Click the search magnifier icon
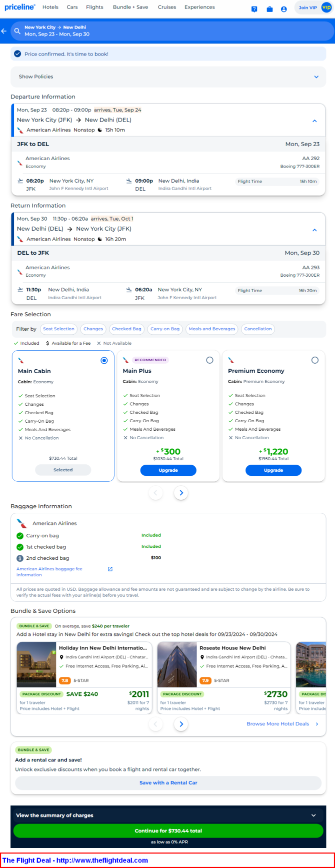Screen dimensions: 335x868 pos(17,31)
